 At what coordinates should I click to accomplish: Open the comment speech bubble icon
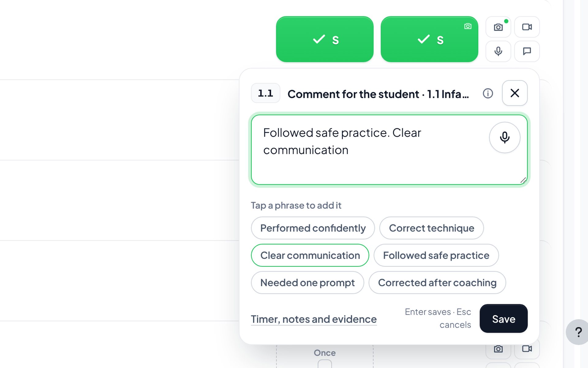[x=527, y=51]
